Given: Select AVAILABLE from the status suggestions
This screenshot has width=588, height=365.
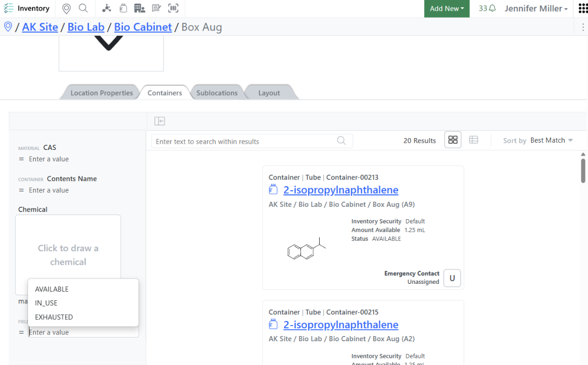Looking at the screenshot, I should [x=52, y=289].
